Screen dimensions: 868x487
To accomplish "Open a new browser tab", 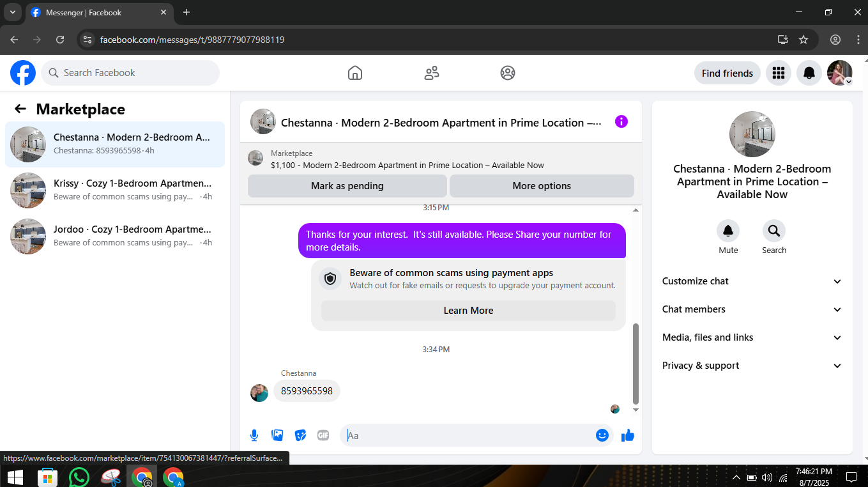I will click(187, 12).
